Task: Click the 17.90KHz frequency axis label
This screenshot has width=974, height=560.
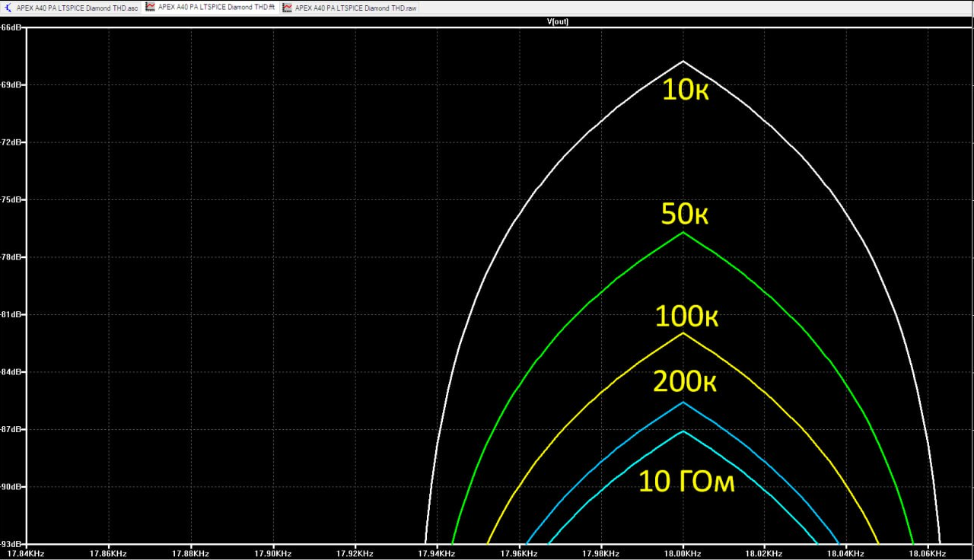Action: [x=272, y=553]
